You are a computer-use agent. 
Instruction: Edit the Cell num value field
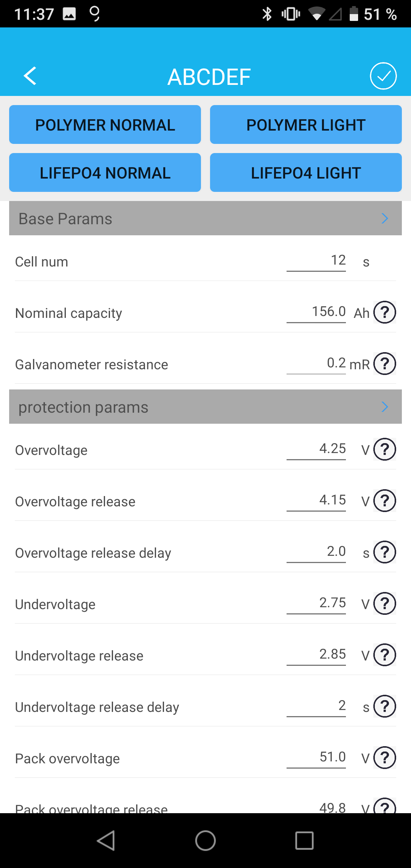316,261
